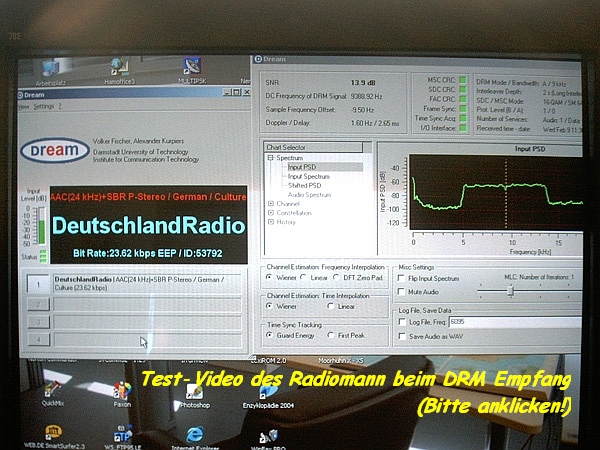Click the DeutschlandRadio station display
The image size is (600, 450).
point(148,225)
